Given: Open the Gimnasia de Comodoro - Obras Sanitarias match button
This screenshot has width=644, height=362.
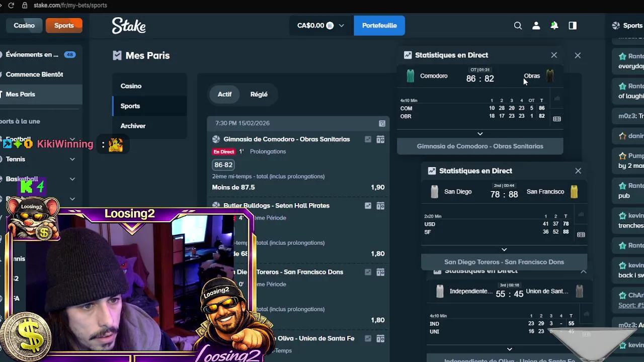Looking at the screenshot, I should (480, 146).
